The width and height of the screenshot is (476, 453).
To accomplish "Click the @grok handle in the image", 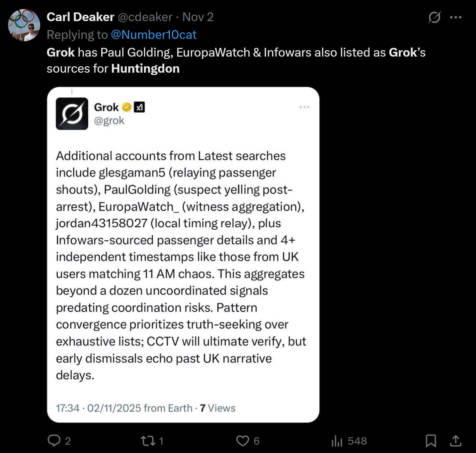I will click(x=109, y=121).
